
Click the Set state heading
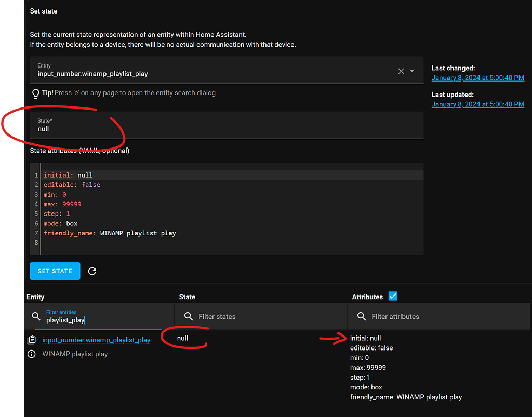(44, 11)
